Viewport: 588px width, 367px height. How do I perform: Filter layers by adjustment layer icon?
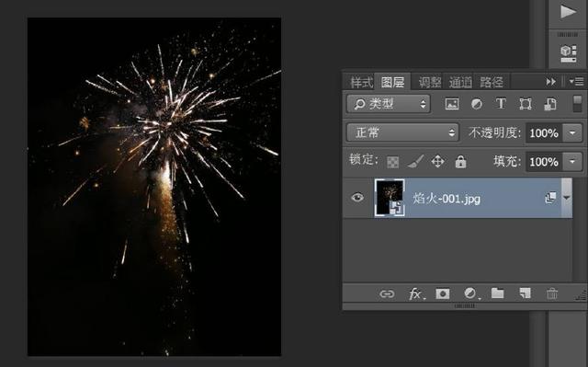(477, 104)
